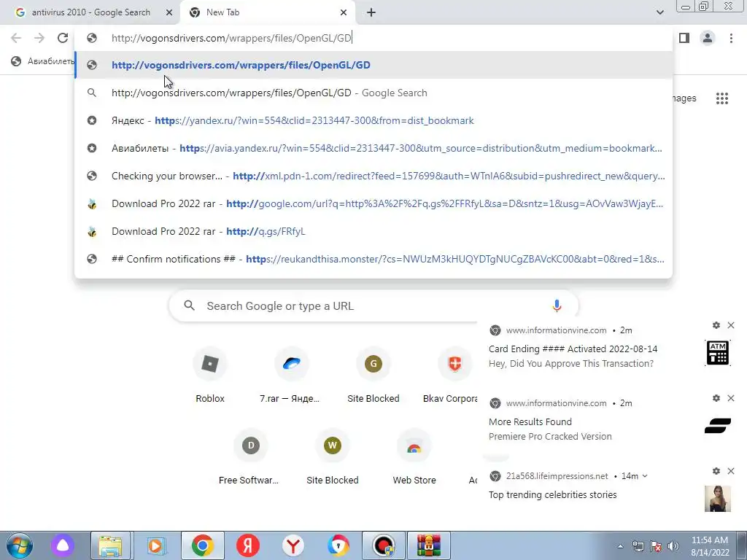747x560 pixels.
Task: Click the celebrity photo notification thumbnail
Action: click(x=718, y=499)
